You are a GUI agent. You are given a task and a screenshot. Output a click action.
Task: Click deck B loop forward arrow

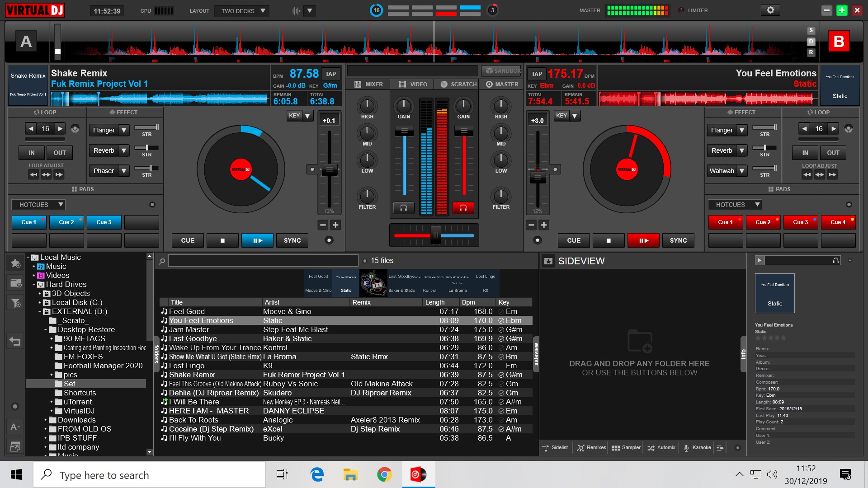[833, 129]
